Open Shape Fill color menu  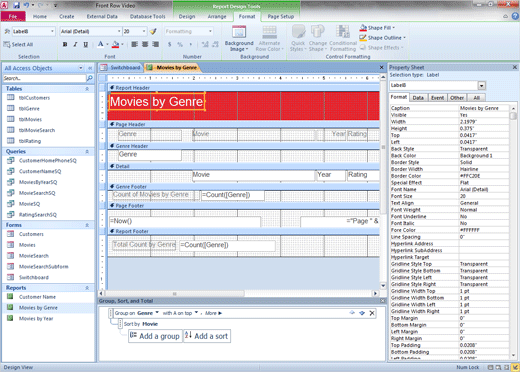(377, 28)
